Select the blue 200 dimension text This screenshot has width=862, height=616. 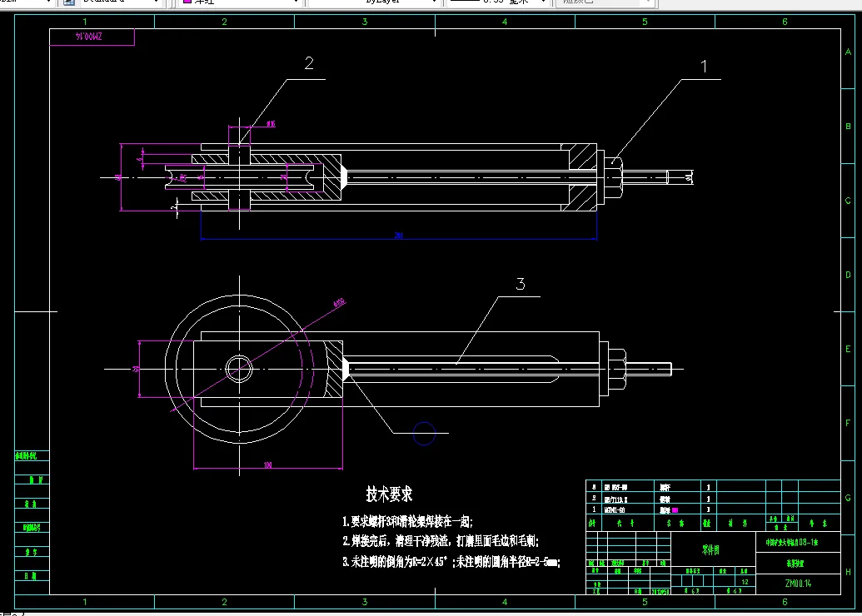point(399,236)
